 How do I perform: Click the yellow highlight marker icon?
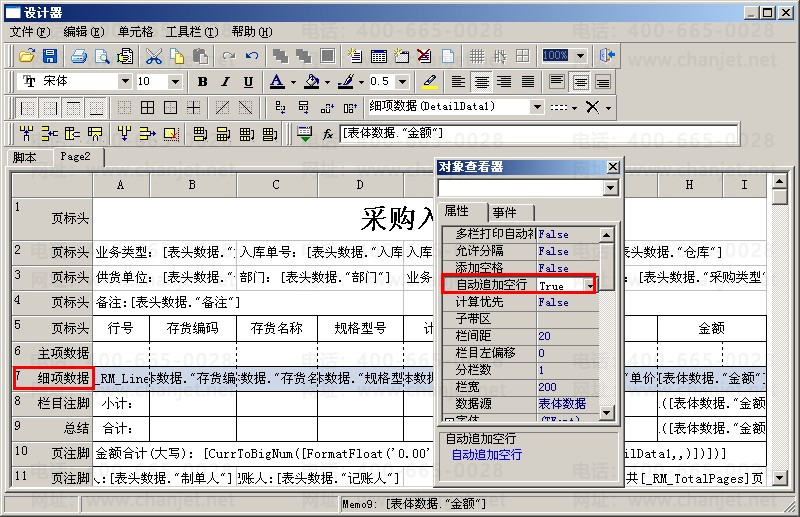430,81
